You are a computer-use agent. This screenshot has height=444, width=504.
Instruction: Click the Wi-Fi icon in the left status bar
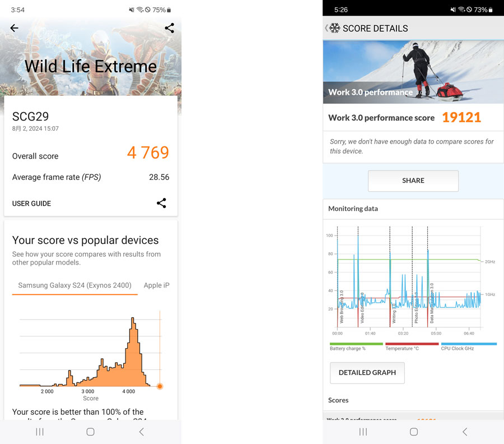click(x=140, y=10)
